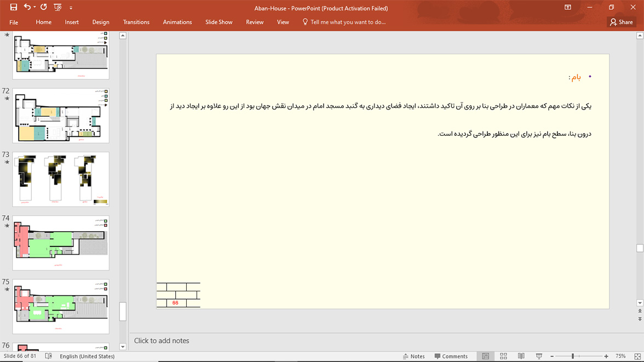This screenshot has height=362, width=644.
Task: Click the animation star beside slide 74
Action: click(x=7, y=226)
